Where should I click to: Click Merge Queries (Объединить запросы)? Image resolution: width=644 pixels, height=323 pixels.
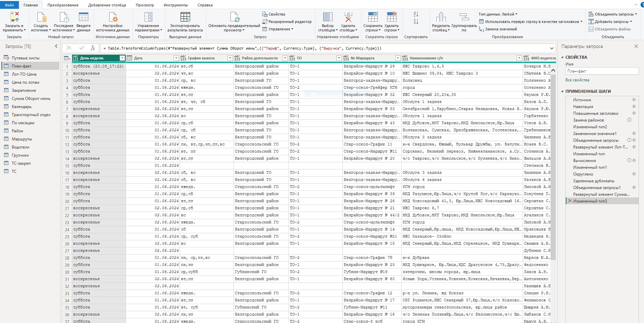(x=613, y=14)
